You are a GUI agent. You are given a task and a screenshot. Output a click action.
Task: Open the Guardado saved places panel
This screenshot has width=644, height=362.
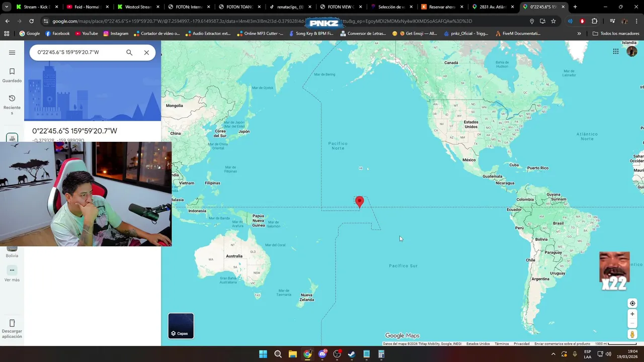point(12,75)
